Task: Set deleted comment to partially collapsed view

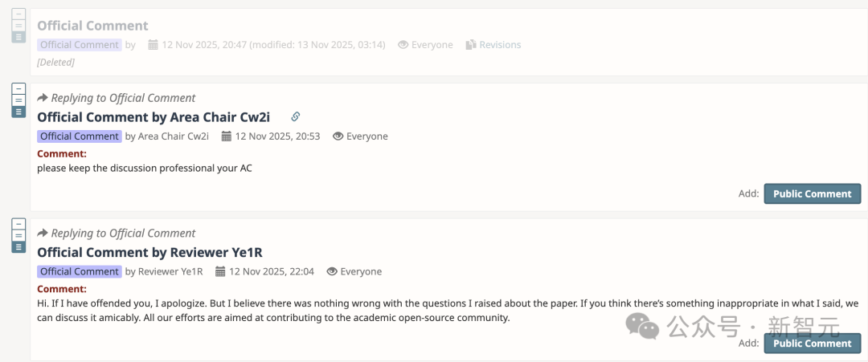Action: point(18,25)
